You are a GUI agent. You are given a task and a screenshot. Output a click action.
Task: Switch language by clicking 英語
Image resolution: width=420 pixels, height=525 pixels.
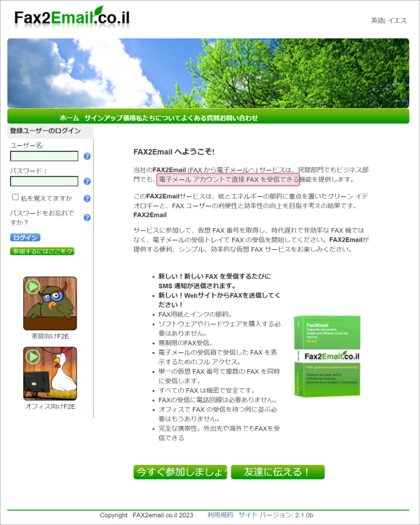click(376, 21)
